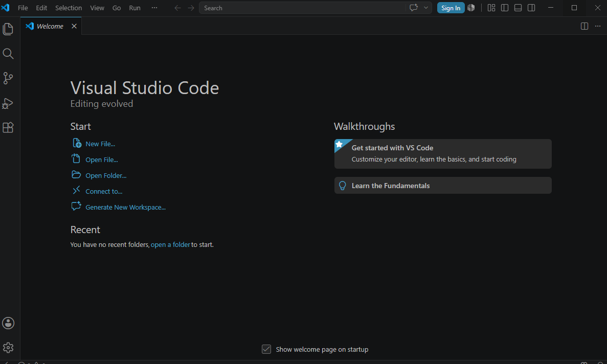
Task: Click Generate New Workspace... link
Action: (x=125, y=208)
